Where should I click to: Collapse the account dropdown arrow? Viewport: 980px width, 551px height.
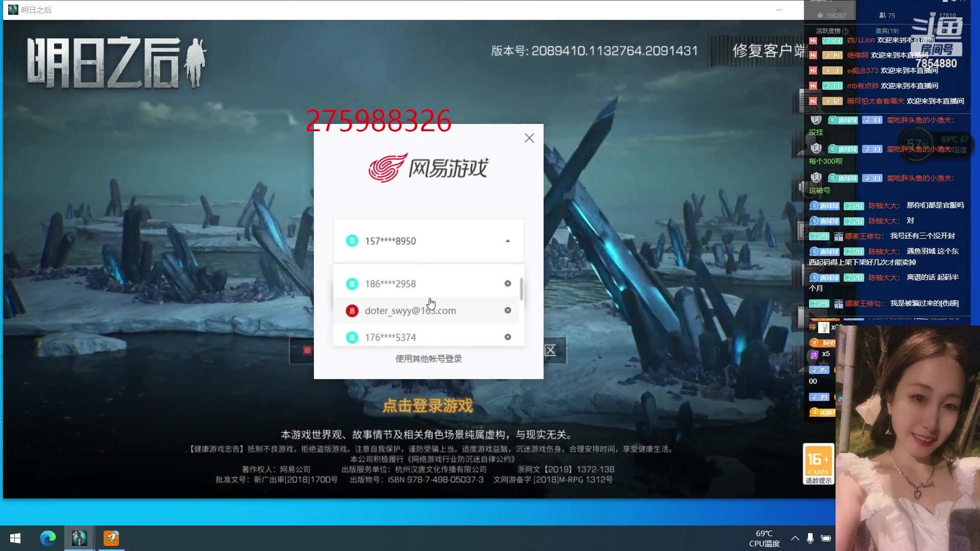(507, 241)
